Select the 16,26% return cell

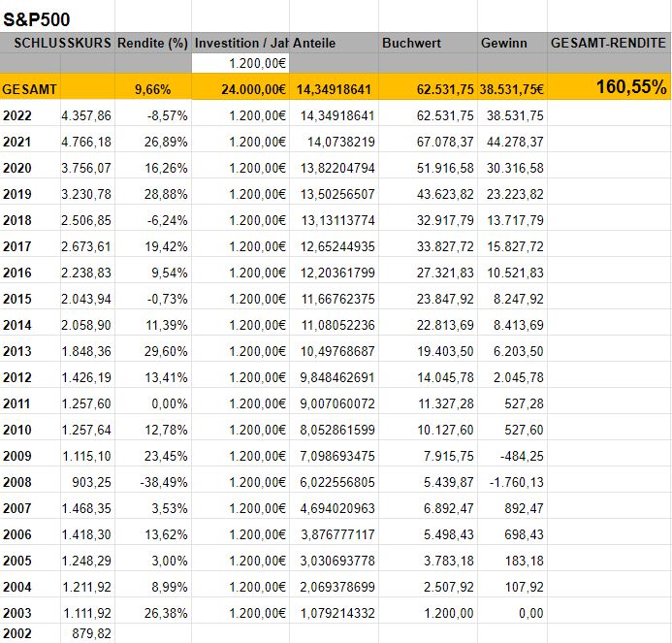(x=166, y=168)
